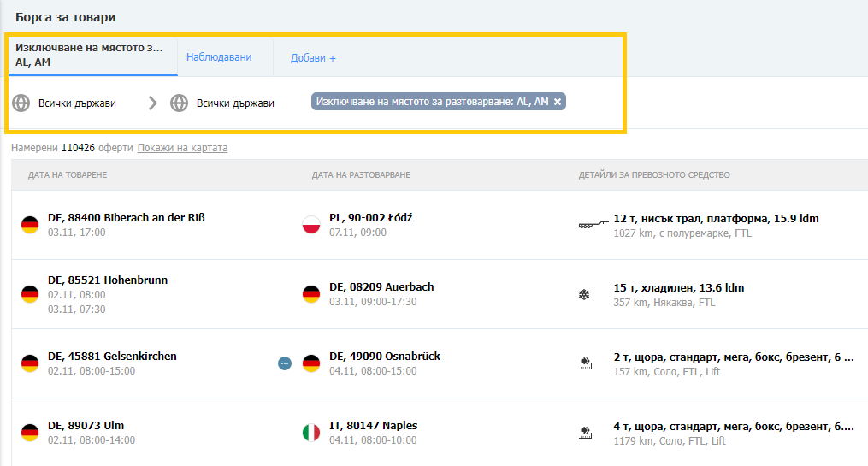The width and height of the screenshot is (868, 466).
Task: Click the curtain-trailer icon for 2 t offer
Action: click(585, 363)
